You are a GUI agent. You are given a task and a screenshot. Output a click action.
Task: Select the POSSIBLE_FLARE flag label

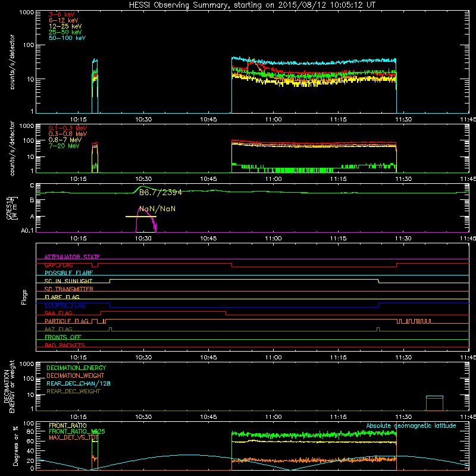[x=68, y=273]
